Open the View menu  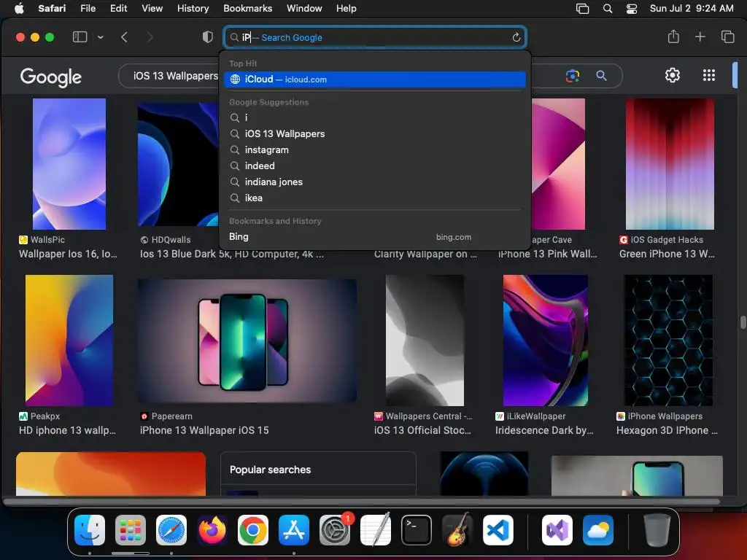click(152, 9)
